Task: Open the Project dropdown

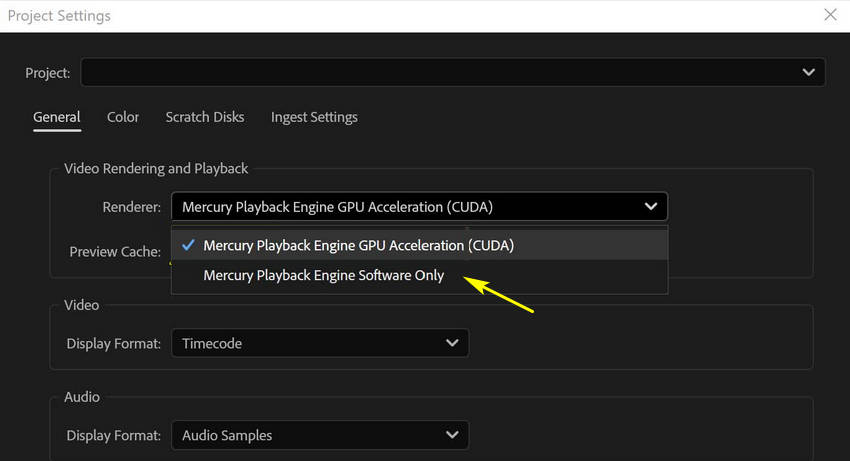Action: (453, 72)
